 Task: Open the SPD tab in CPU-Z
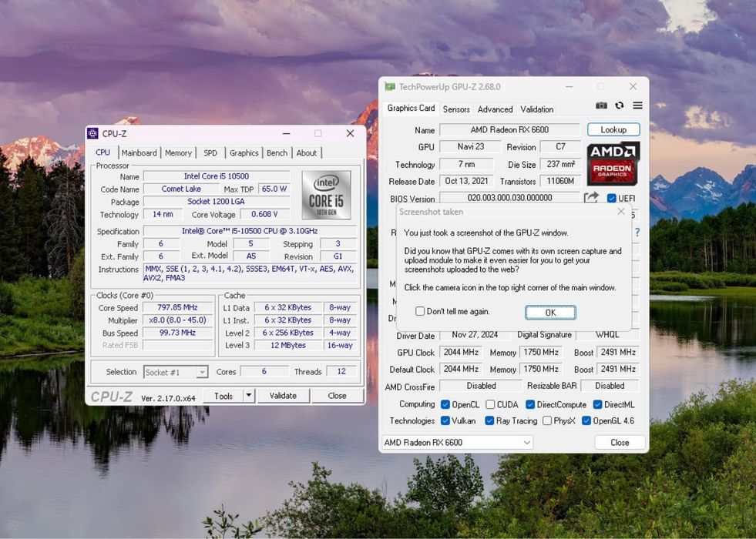tap(210, 152)
